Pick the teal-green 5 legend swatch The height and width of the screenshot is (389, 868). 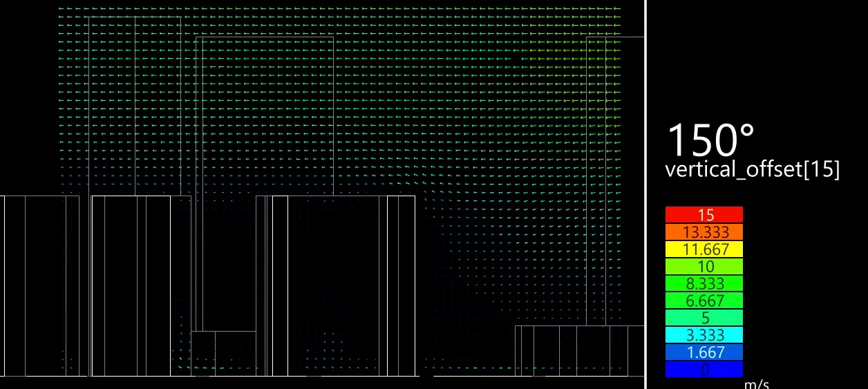[x=704, y=318]
